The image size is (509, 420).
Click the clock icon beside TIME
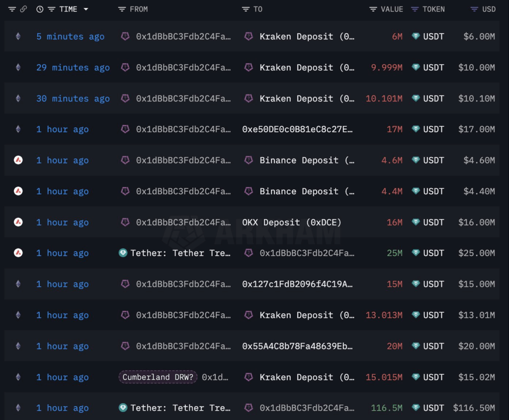click(x=40, y=9)
